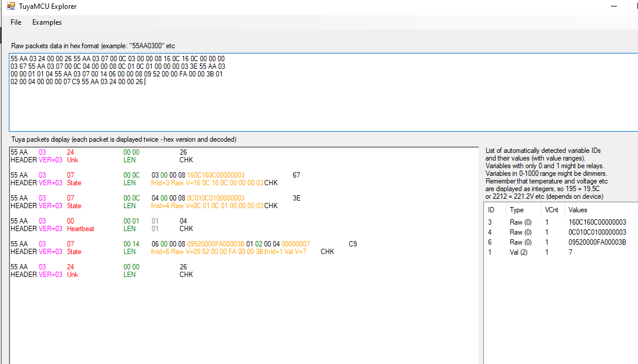Click the length bytes '00 14'

click(132, 243)
